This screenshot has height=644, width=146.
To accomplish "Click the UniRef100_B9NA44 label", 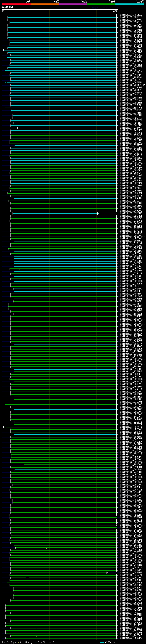I will pos(131,108).
